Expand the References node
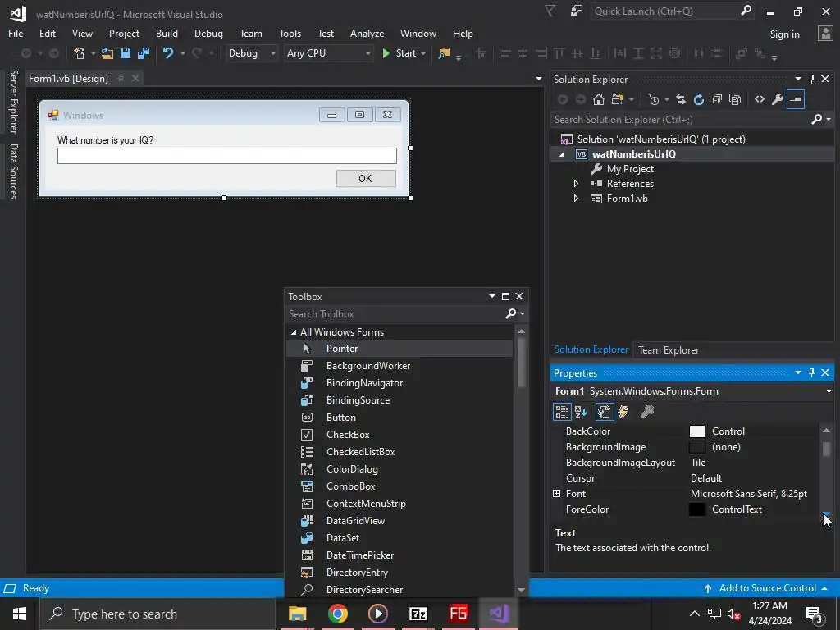Viewport: 840px width, 630px height. click(x=576, y=183)
